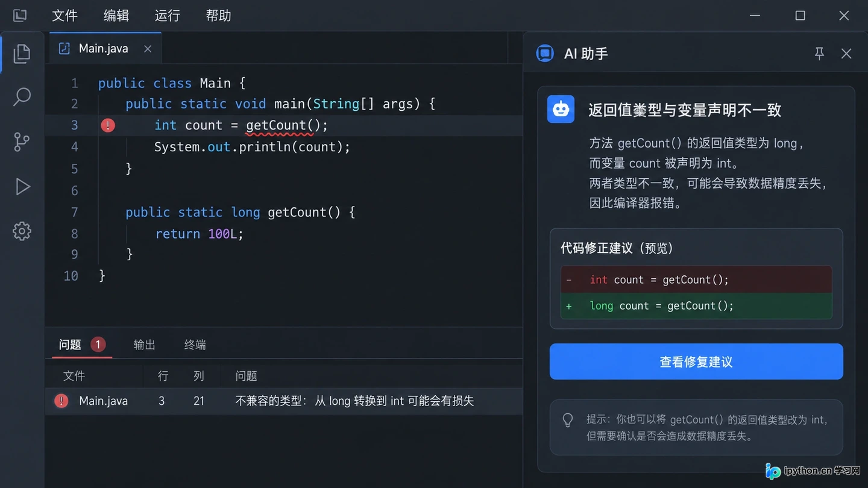
Task: Click the removed line 'int count = getCount();' in diff
Action: [696, 280]
